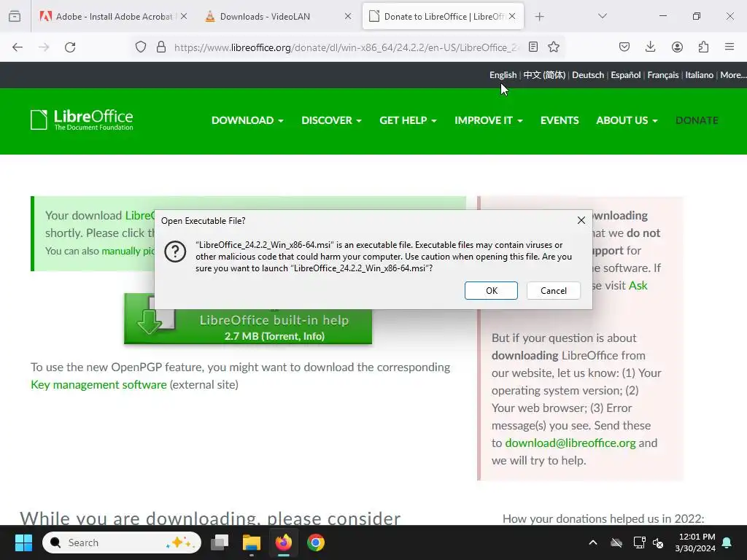
Task: Select the Donate to LibreOffice tab
Action: point(443,16)
